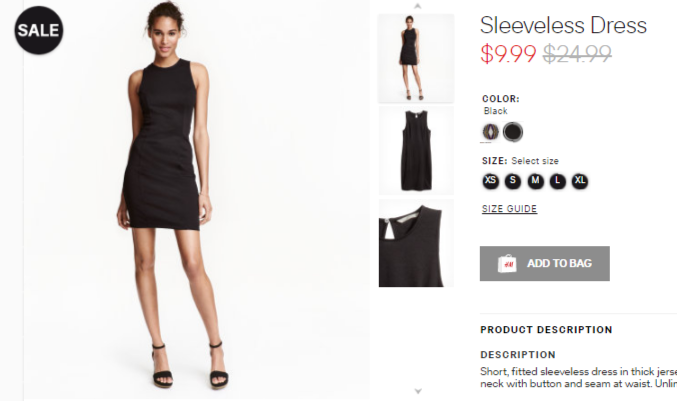Viewport: 677px width, 401px height.
Task: Click the Description heading
Action: tap(518, 355)
